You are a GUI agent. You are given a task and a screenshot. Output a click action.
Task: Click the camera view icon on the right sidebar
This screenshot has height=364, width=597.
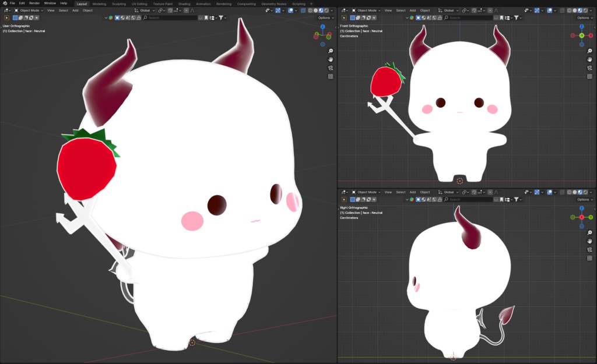click(331, 68)
